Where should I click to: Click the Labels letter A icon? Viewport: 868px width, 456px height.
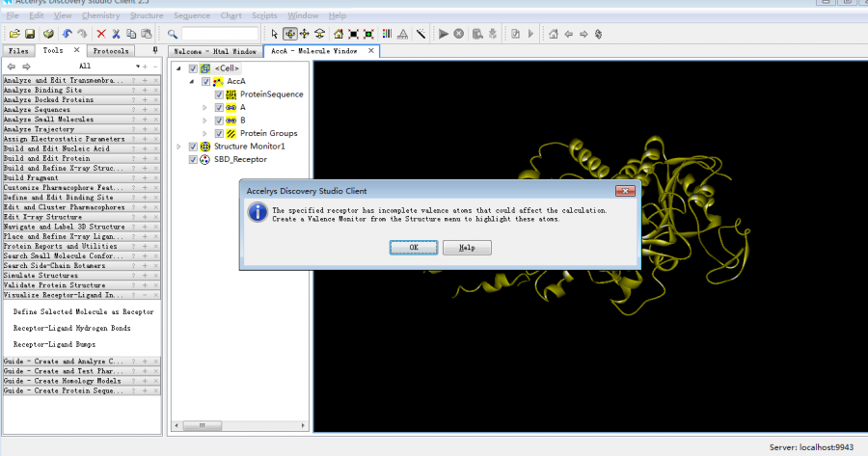(x=402, y=34)
